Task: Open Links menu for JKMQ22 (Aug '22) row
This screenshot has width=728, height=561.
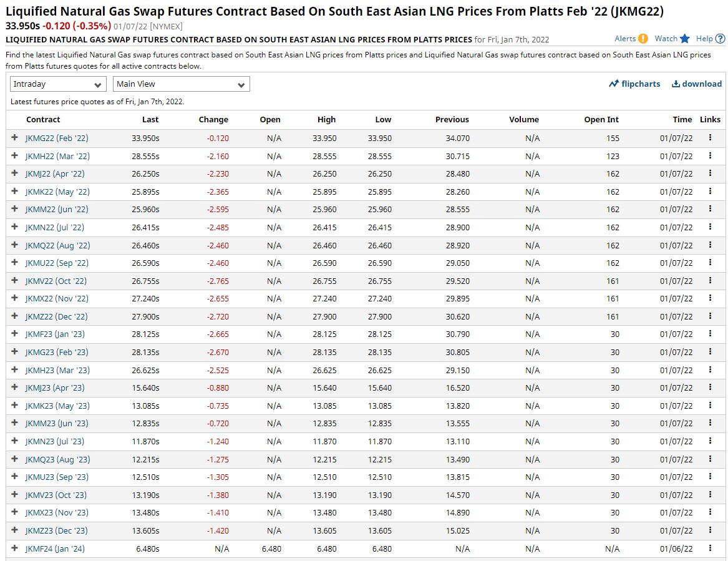Action: [710, 245]
